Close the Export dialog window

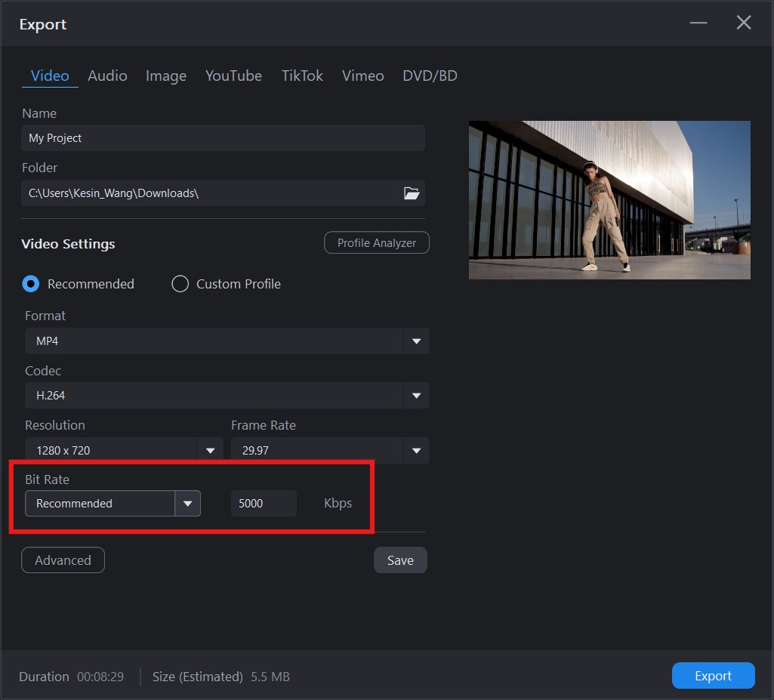tap(743, 23)
